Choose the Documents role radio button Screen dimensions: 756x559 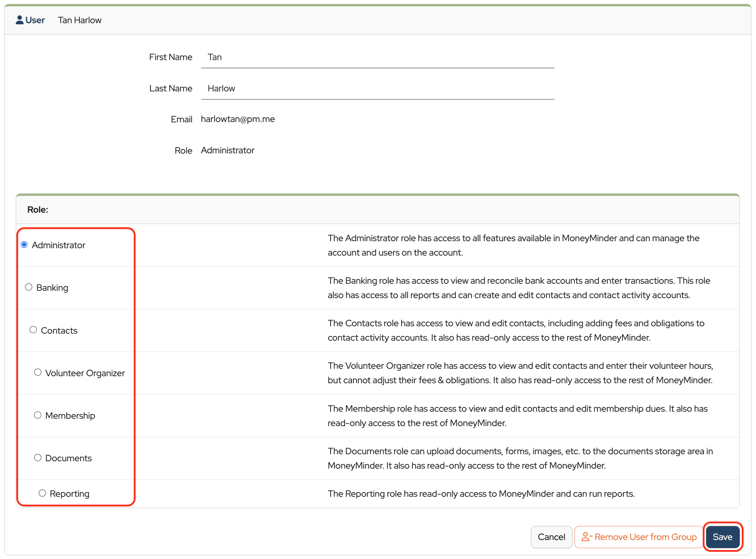[38, 458]
